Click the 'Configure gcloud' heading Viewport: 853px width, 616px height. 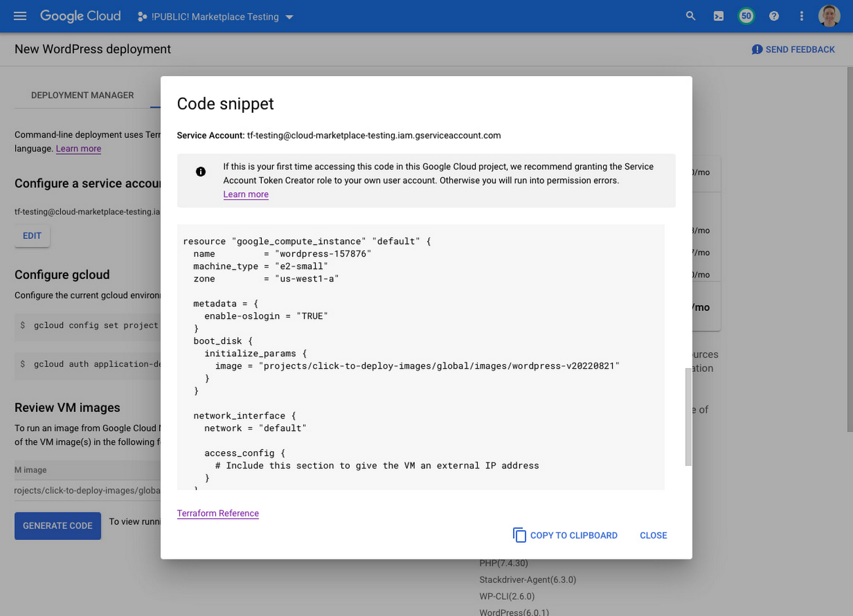pos(62,275)
